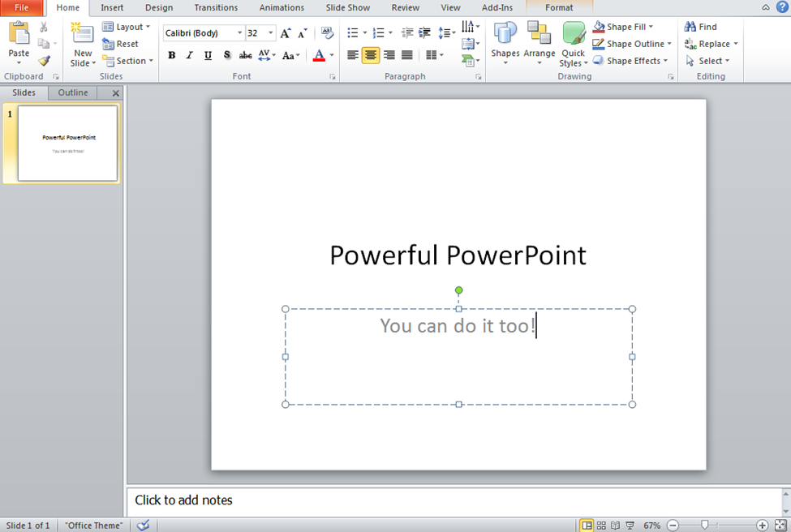The height and width of the screenshot is (532, 791).
Task: Justify the paragraph text
Action: [407, 55]
